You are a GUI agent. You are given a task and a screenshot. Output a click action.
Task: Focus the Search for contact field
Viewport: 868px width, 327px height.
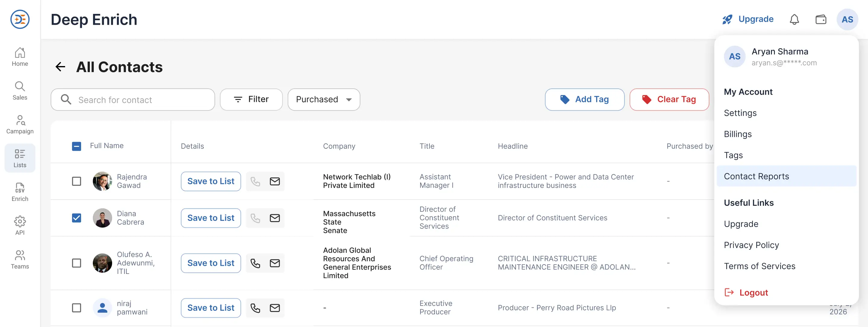[x=133, y=100]
